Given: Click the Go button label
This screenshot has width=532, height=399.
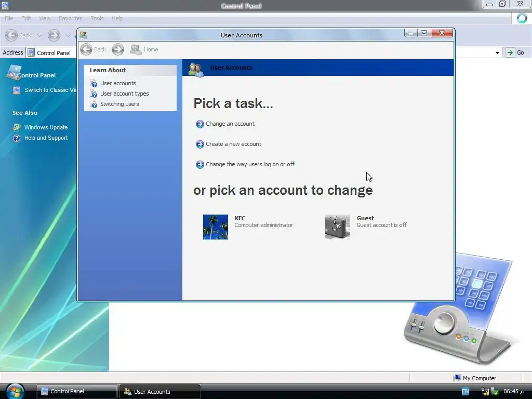Looking at the screenshot, I should pos(521,53).
